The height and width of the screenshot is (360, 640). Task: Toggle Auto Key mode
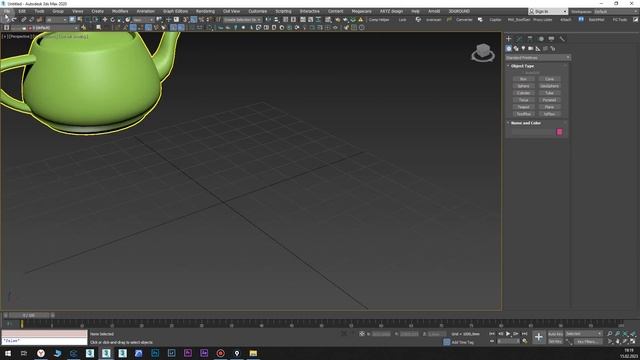pos(556,334)
